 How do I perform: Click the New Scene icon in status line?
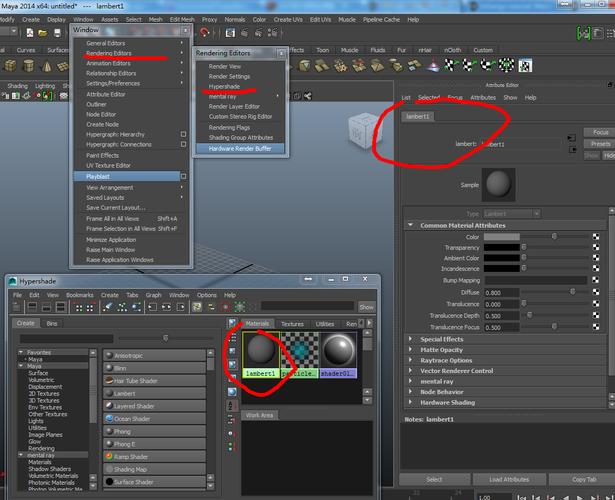tap(29, 33)
